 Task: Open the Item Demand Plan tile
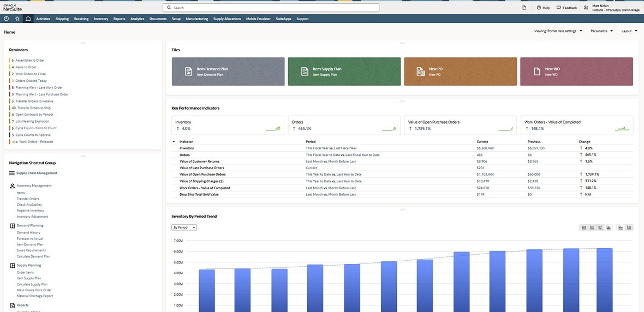tap(228, 71)
